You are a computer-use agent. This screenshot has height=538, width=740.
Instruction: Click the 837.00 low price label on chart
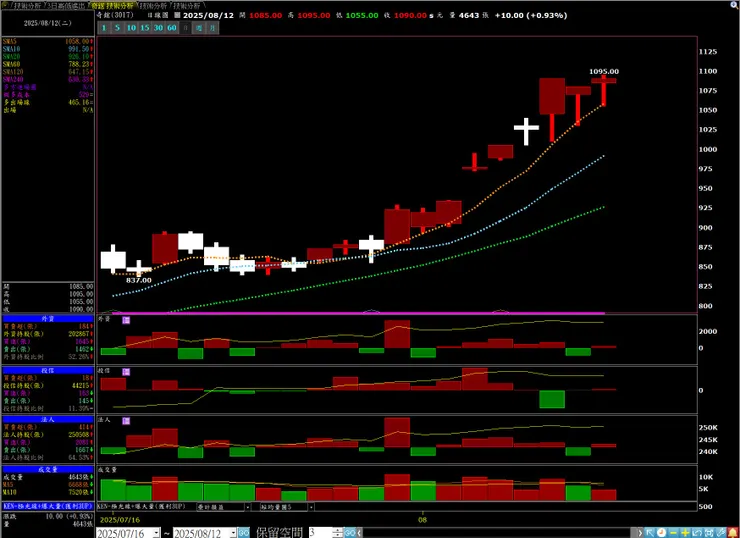pos(139,280)
